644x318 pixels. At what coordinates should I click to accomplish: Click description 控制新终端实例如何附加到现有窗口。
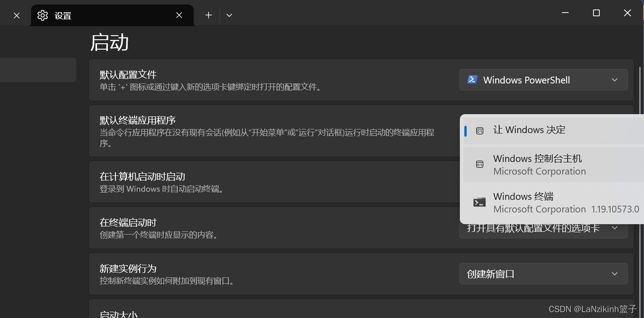tap(167, 281)
